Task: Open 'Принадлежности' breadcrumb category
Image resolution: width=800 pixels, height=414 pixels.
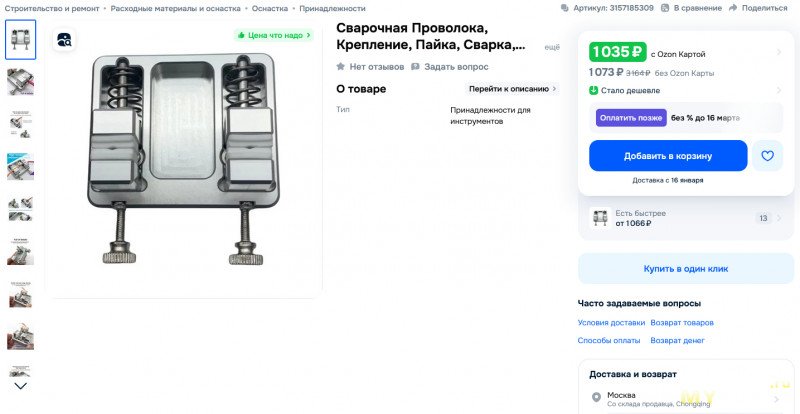Action: click(x=332, y=8)
